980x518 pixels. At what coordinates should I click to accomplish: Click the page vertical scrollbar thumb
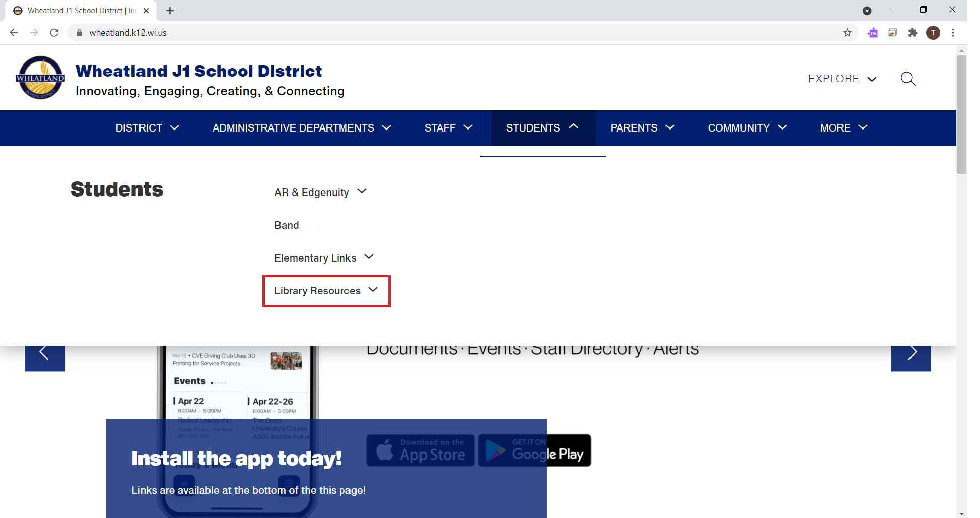tap(961, 114)
